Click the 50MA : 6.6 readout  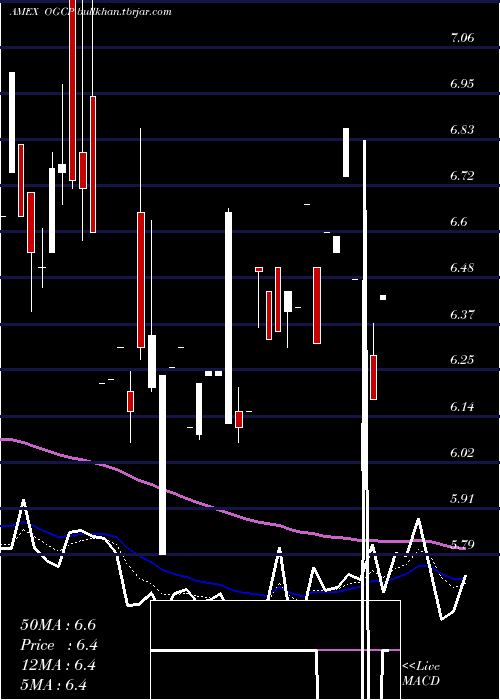point(58,625)
